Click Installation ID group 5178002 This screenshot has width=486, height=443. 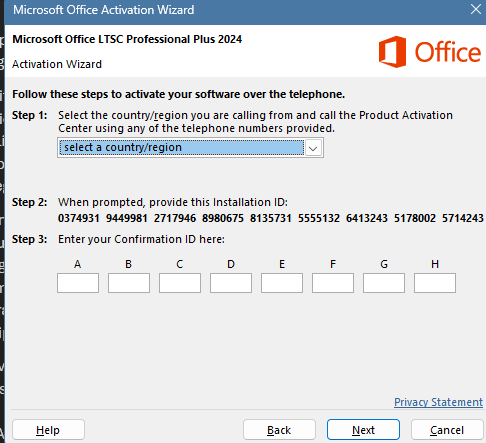click(x=415, y=218)
